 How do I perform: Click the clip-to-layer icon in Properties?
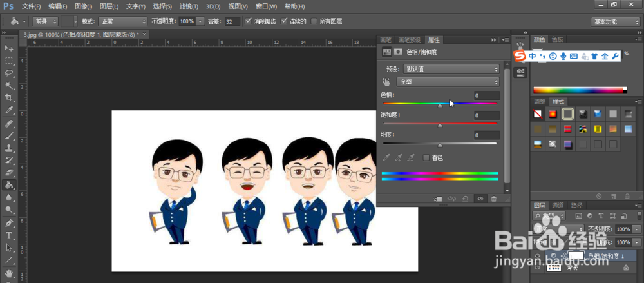(438, 199)
